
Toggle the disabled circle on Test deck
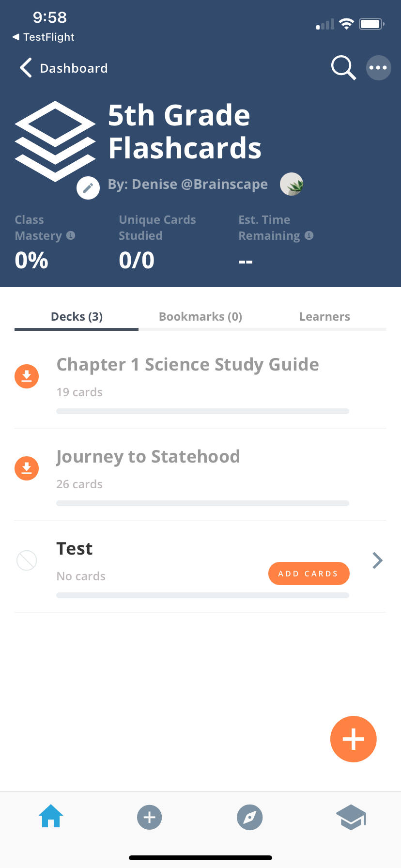[x=27, y=560]
